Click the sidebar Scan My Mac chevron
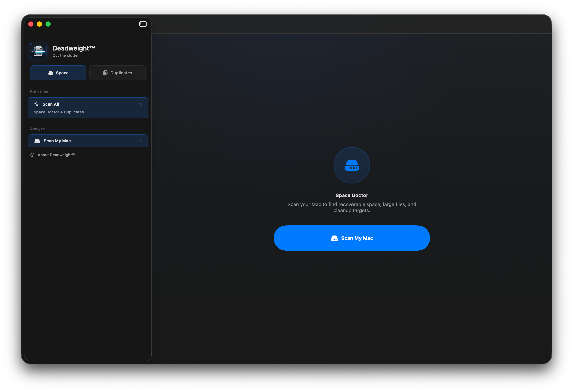Image resolution: width=573 pixels, height=392 pixels. click(141, 141)
